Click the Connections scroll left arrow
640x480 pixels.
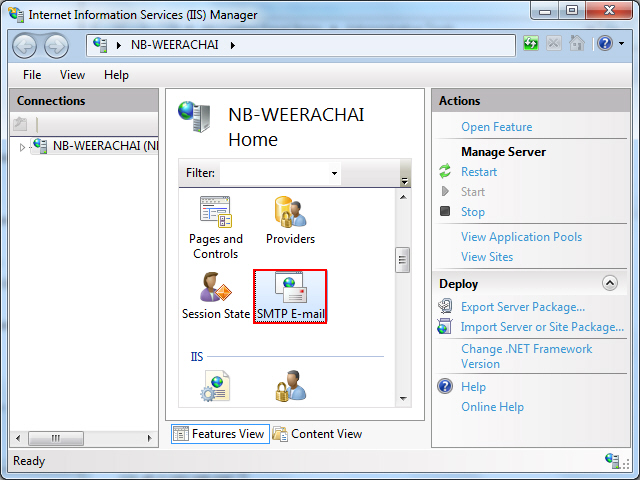[x=18, y=438]
